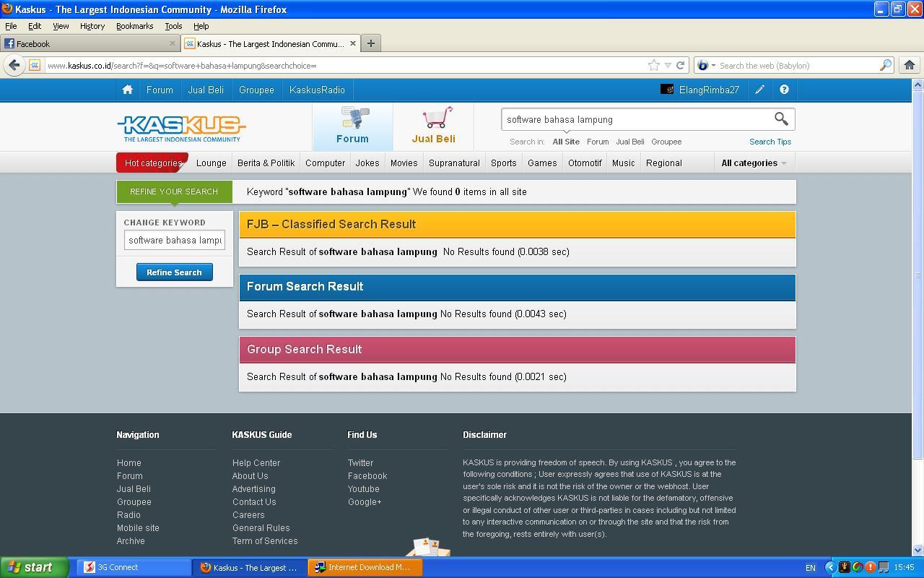This screenshot has width=924, height=578.
Task: Open the Lounge category
Action: tap(212, 163)
